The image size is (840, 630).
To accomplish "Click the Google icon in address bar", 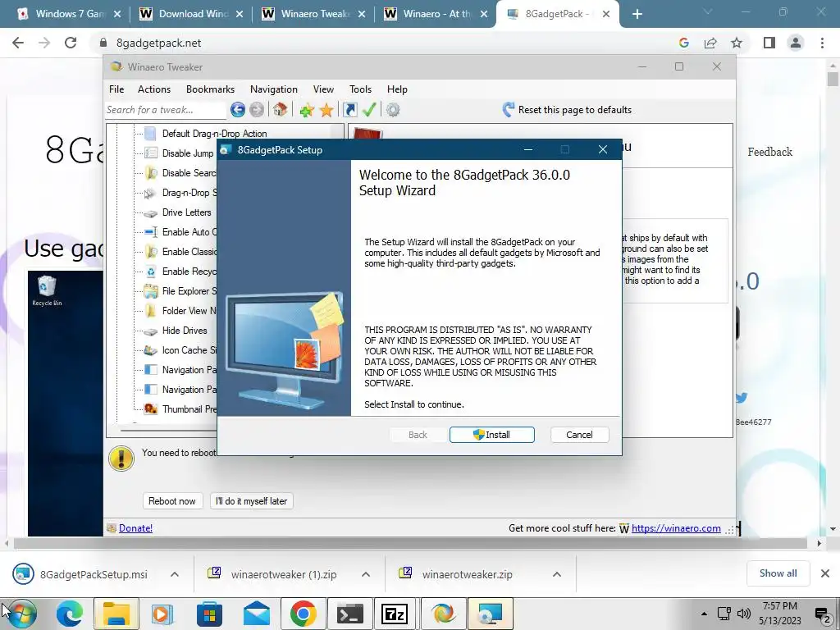I will 683,43.
